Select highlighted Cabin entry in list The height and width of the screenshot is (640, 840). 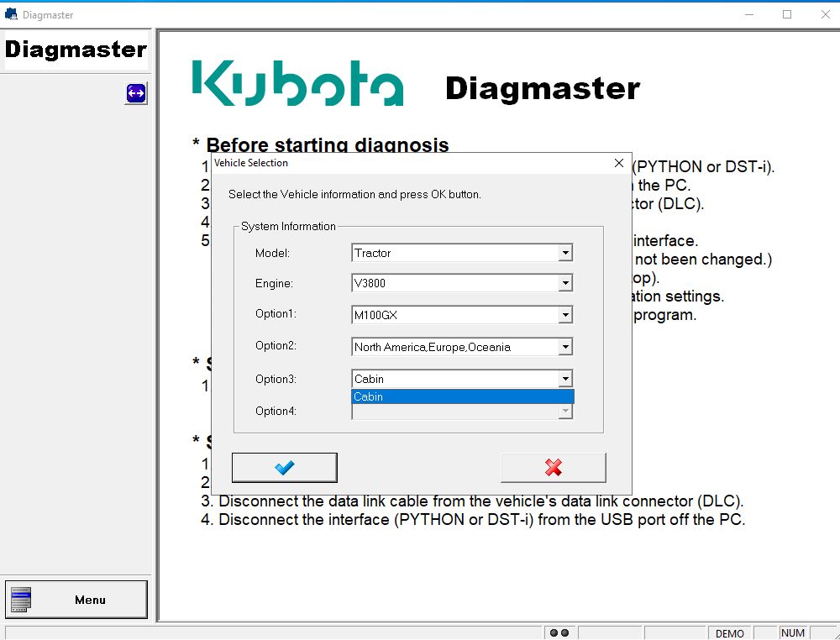coord(463,396)
